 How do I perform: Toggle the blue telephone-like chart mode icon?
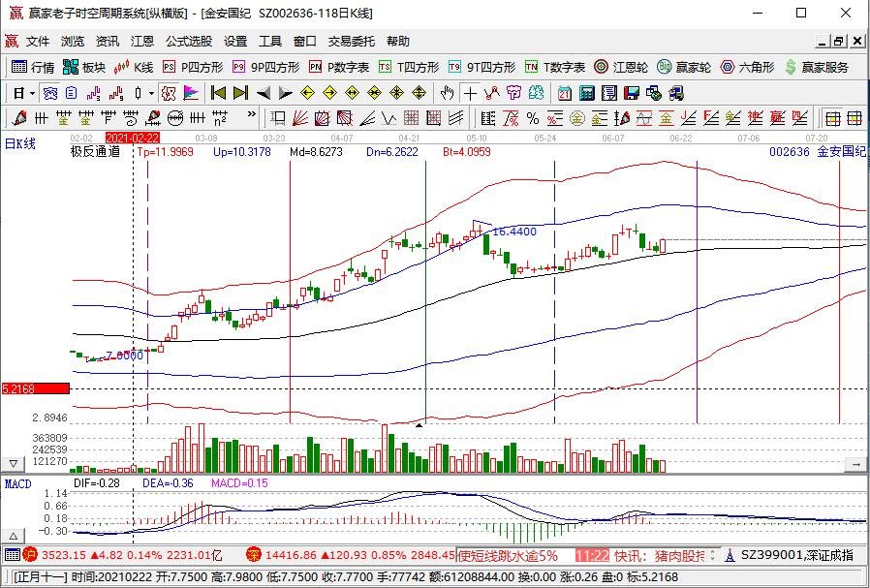(50, 93)
